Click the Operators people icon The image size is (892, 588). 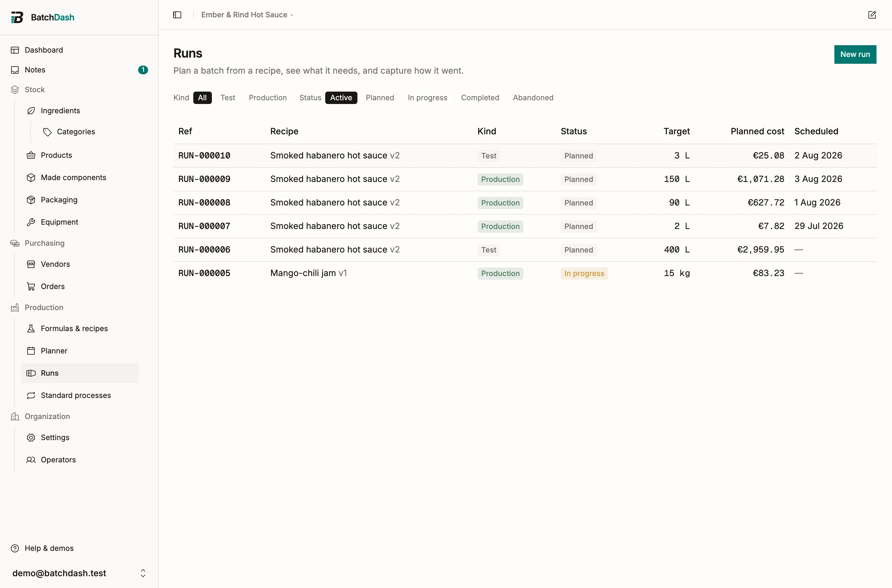point(31,460)
